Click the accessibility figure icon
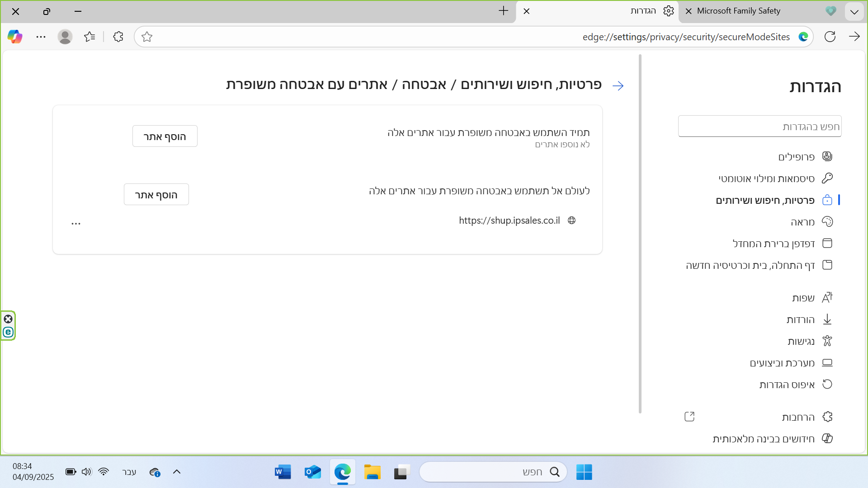This screenshot has height=488, width=868. pyautogui.click(x=827, y=341)
